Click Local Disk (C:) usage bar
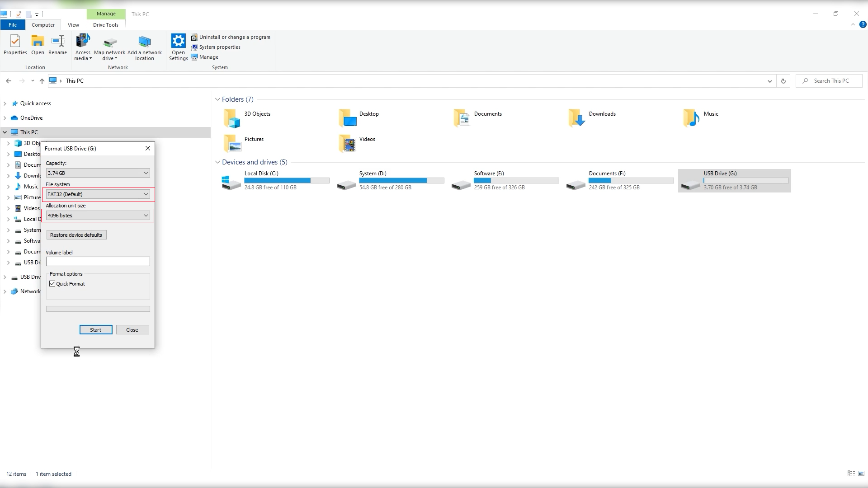This screenshot has height=488, width=868. 287,181
